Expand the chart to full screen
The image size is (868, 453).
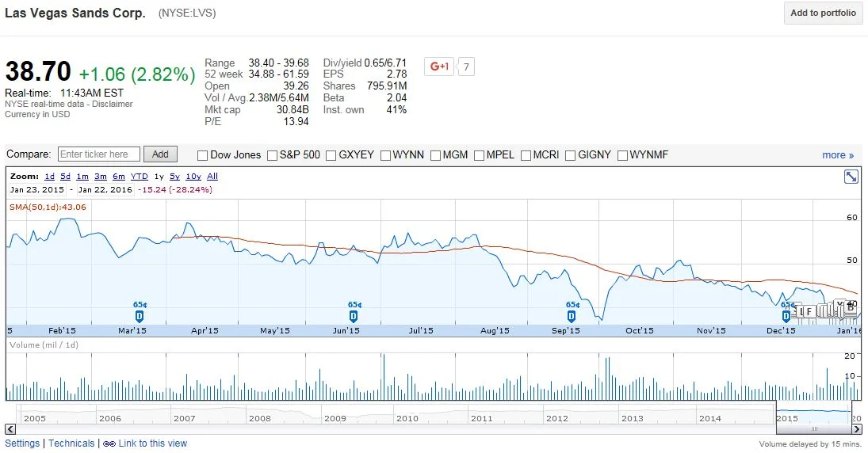851,177
